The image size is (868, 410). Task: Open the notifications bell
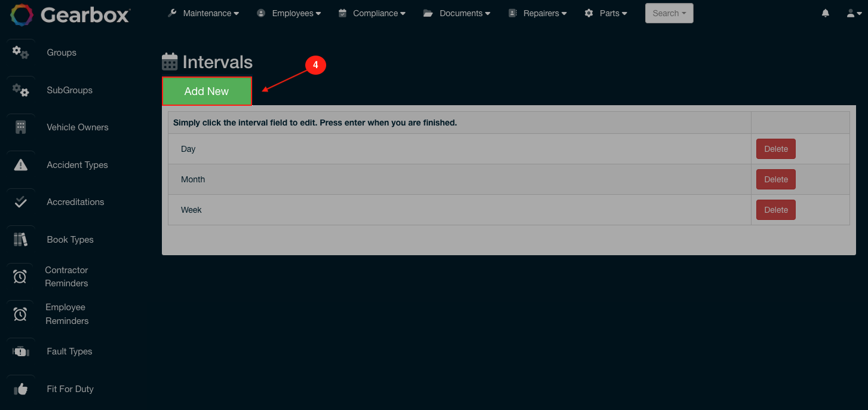825,13
